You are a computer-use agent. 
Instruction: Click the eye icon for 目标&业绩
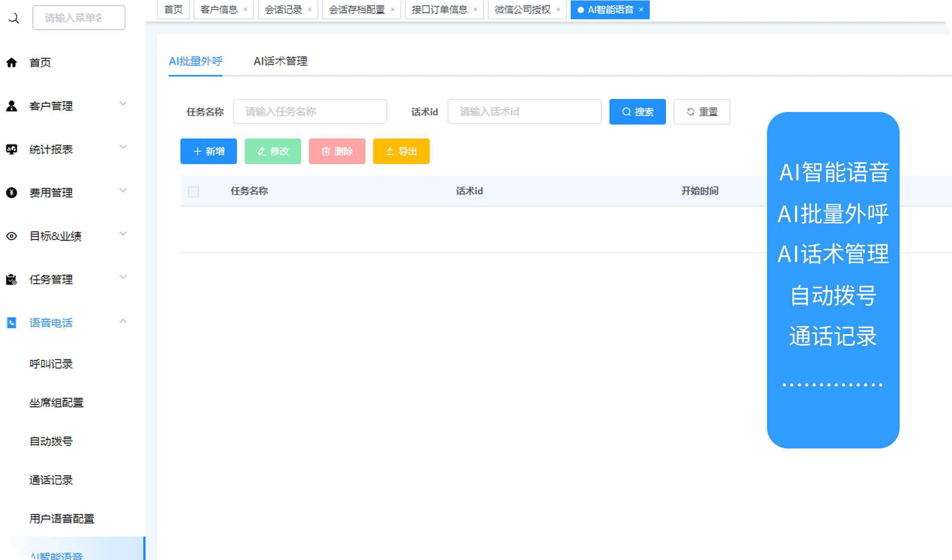[x=11, y=236]
